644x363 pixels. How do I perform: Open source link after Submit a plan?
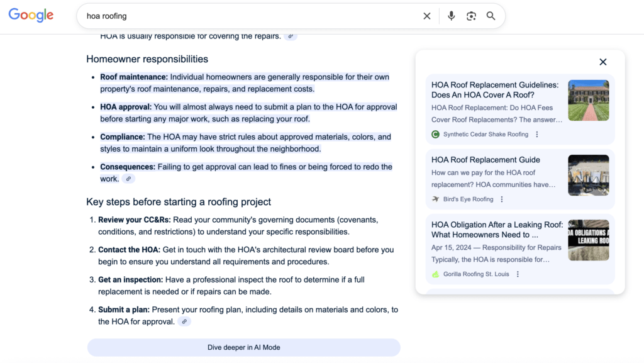click(x=184, y=322)
